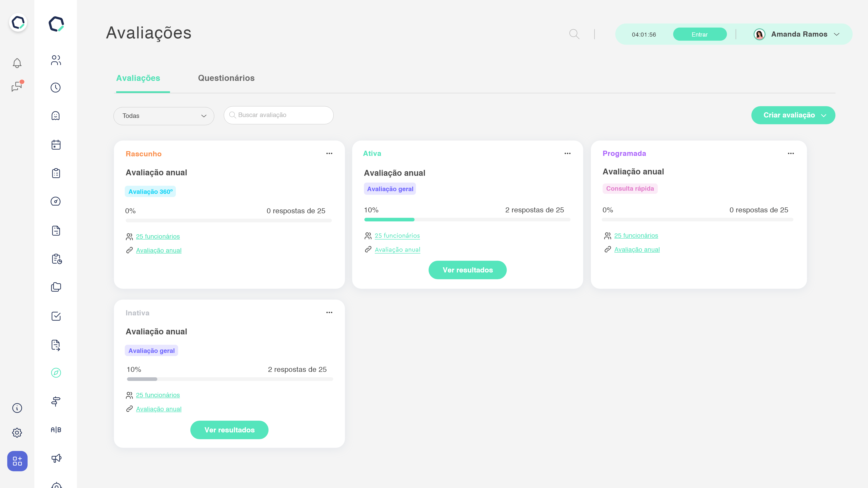Screen dimensions: 868x488
Task: Click the company logo atop the sidebar
Action: [x=56, y=24]
